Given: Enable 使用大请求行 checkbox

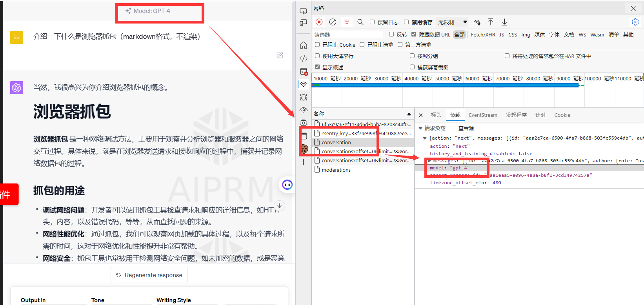Looking at the screenshot, I should (317, 56).
